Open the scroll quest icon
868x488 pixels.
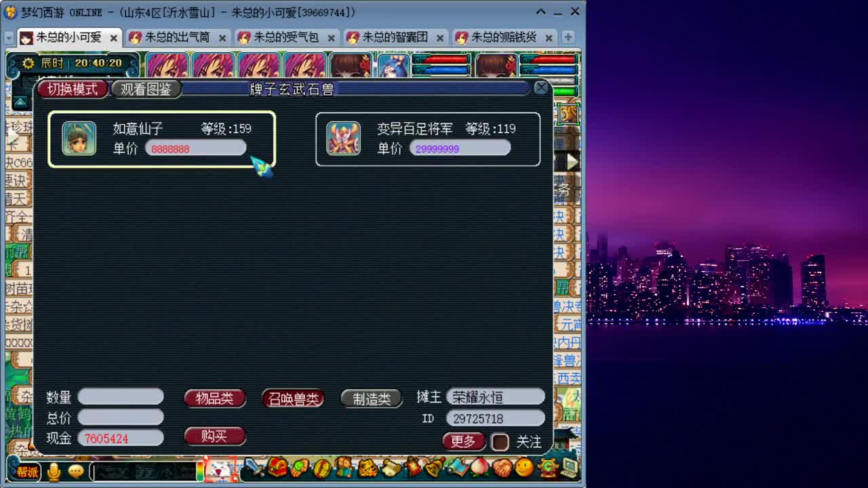click(x=391, y=467)
